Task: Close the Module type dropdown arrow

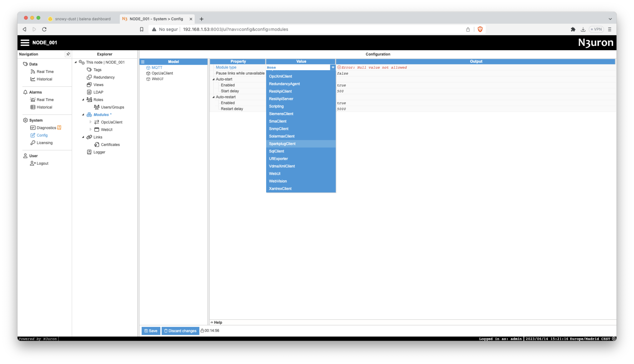Action: pos(333,67)
